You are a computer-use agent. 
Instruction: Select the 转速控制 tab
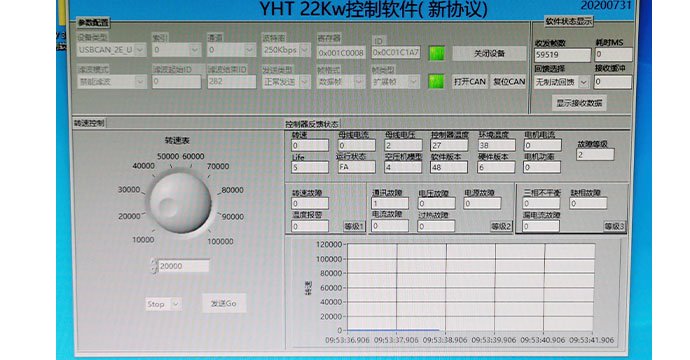pos(89,123)
